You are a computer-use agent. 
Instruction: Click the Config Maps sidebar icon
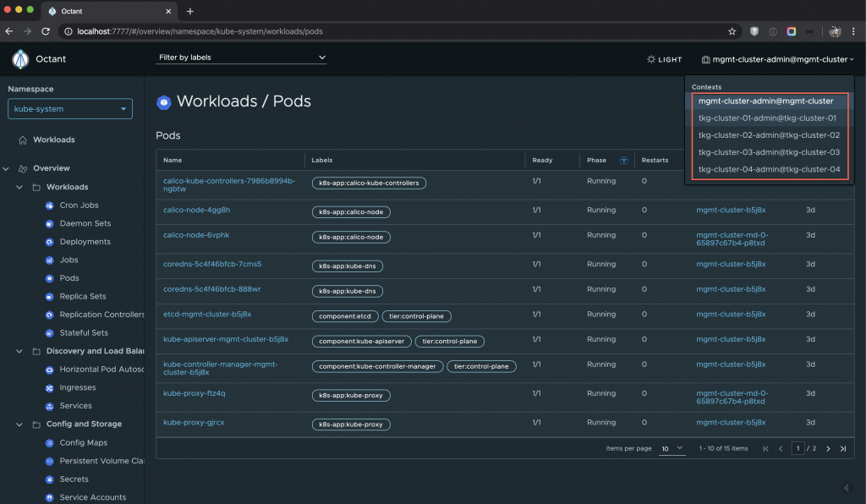coord(50,443)
